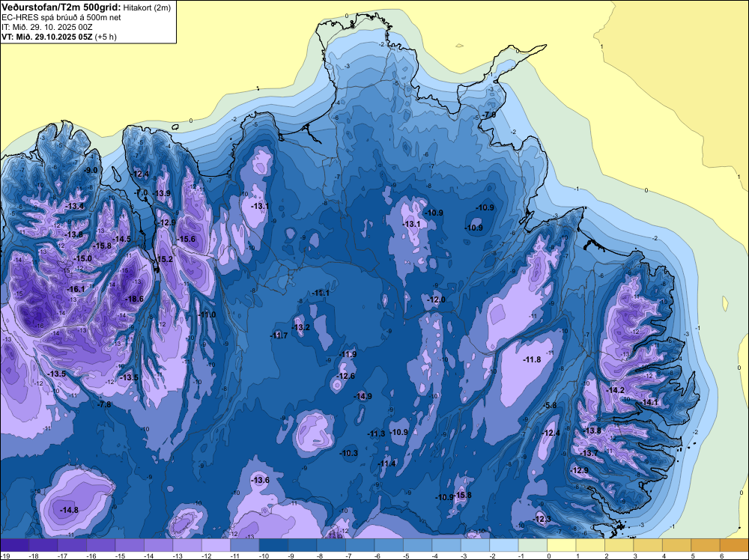Click the '-13.9' temperature label
This screenshot has height=560, width=749.
coord(162,193)
